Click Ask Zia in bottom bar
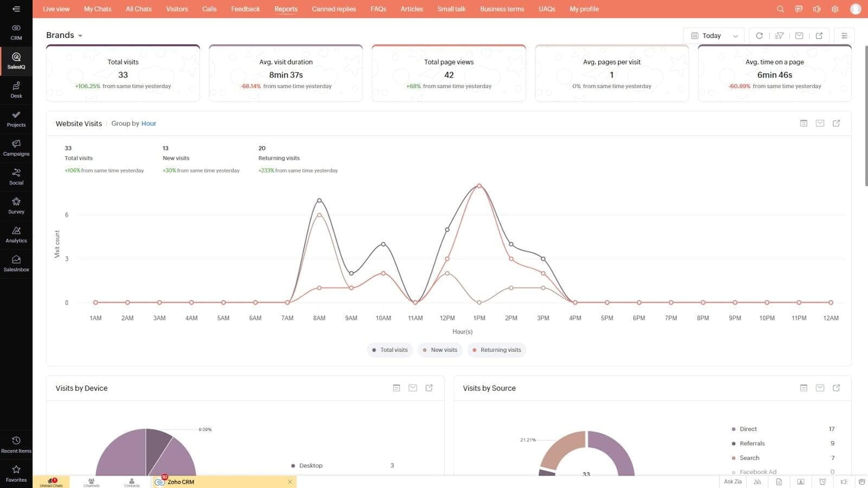 coord(732,481)
